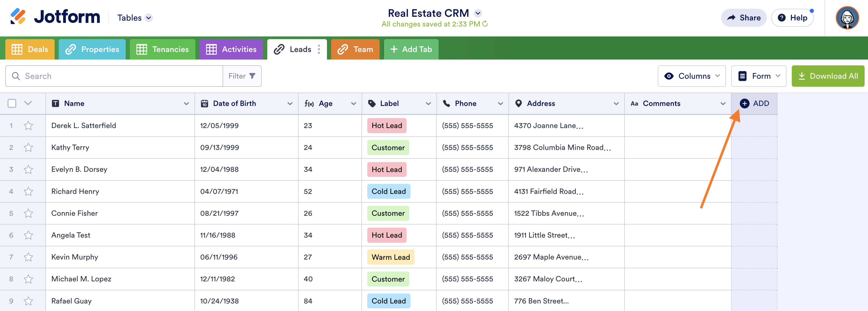Click the Leads tab three-dot options icon
The image size is (868, 311).
coord(319,50)
